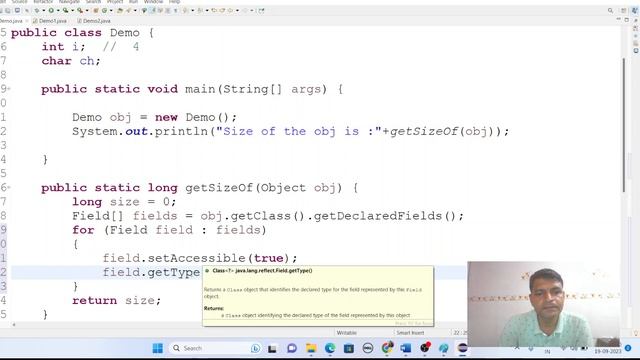Click on the return size; statement
The width and height of the screenshot is (640, 360).
point(117,300)
